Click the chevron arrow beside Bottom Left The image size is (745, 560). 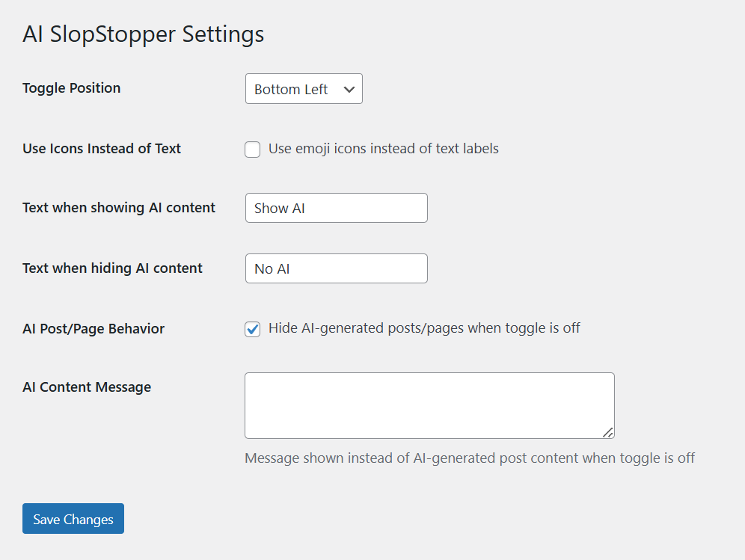(x=349, y=89)
